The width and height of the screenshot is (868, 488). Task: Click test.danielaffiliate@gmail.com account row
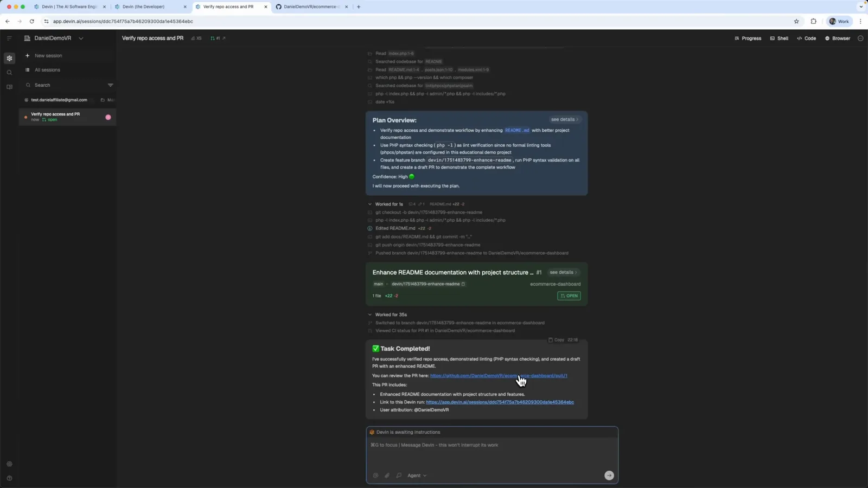tap(59, 100)
